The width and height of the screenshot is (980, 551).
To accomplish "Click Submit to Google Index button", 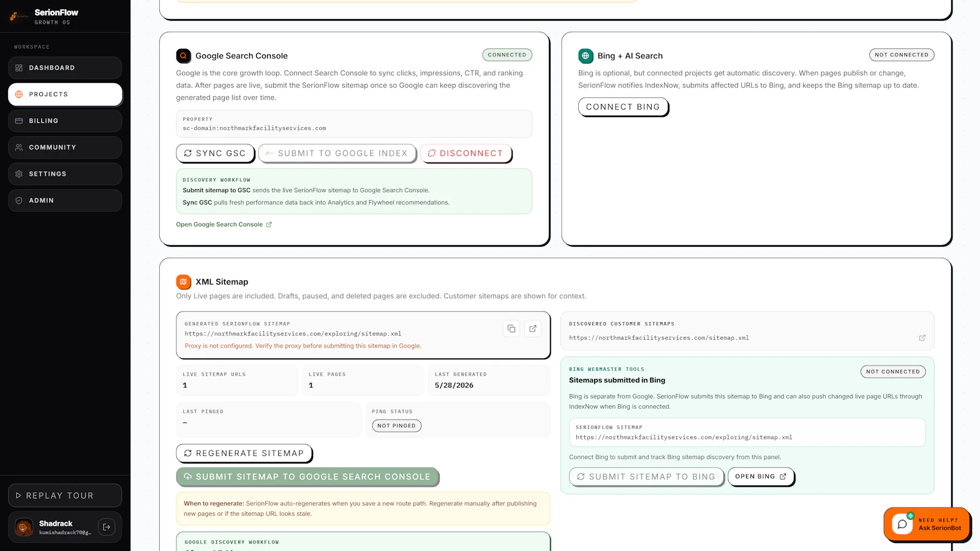I will [337, 153].
